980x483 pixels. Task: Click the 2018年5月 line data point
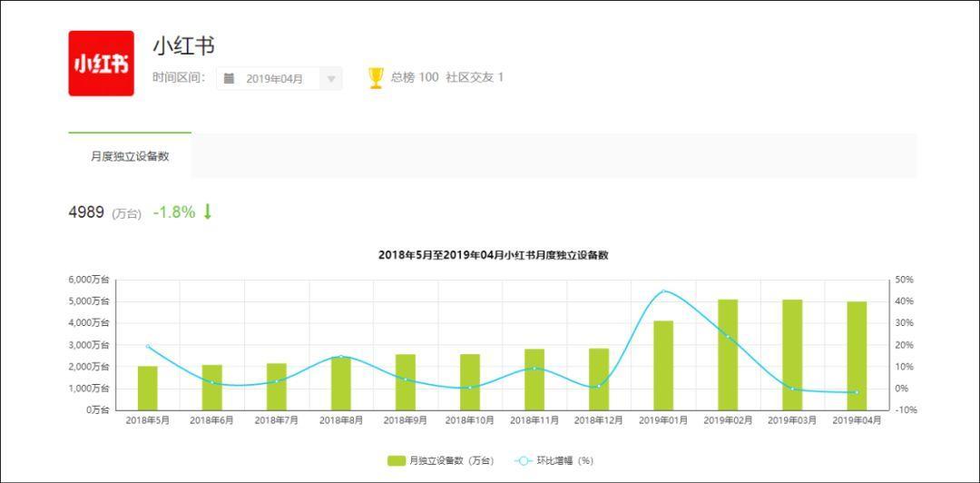pyautogui.click(x=148, y=347)
